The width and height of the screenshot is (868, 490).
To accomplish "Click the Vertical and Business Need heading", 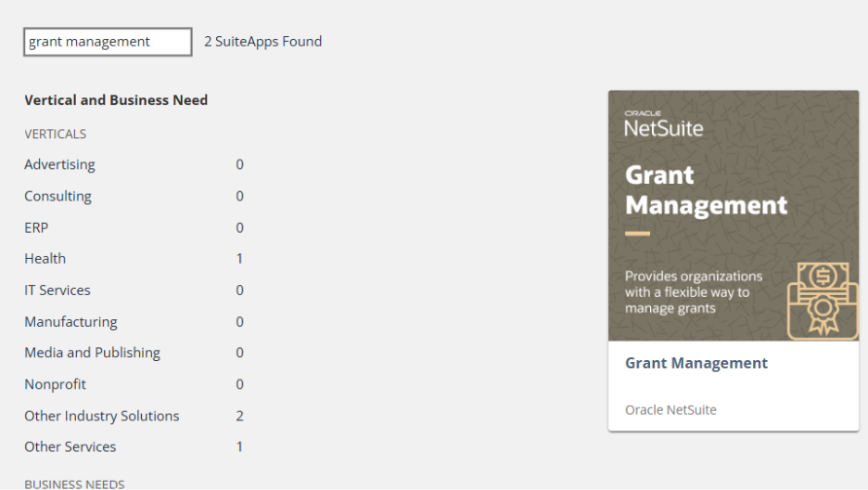I will point(116,100).
